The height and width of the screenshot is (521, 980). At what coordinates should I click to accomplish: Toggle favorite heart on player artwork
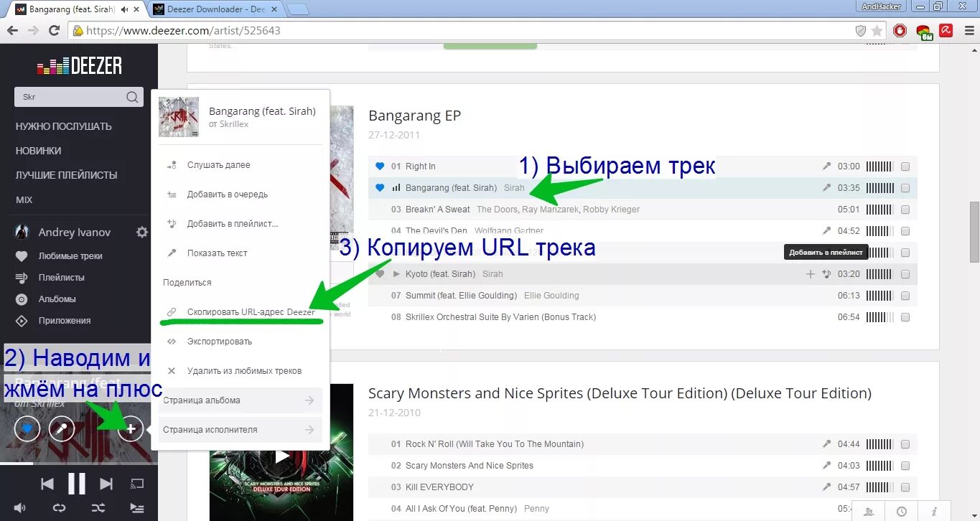[x=27, y=429]
